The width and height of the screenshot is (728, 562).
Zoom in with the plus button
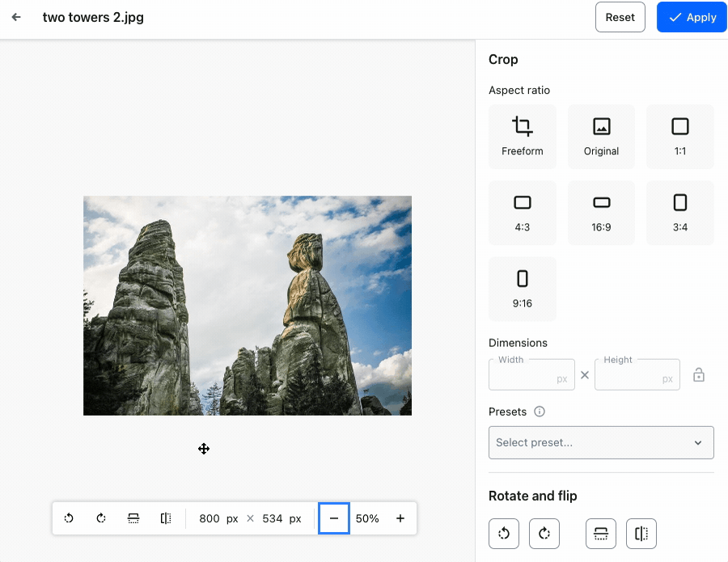(400, 518)
